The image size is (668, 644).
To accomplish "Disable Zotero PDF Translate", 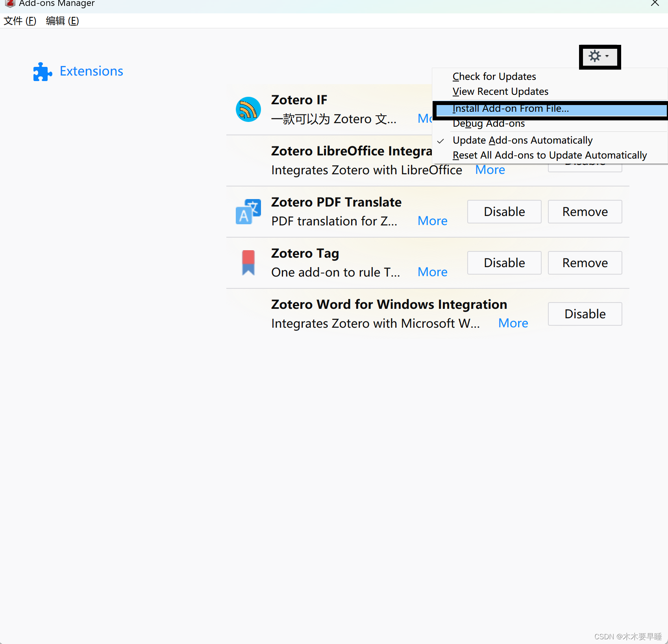I will [504, 212].
